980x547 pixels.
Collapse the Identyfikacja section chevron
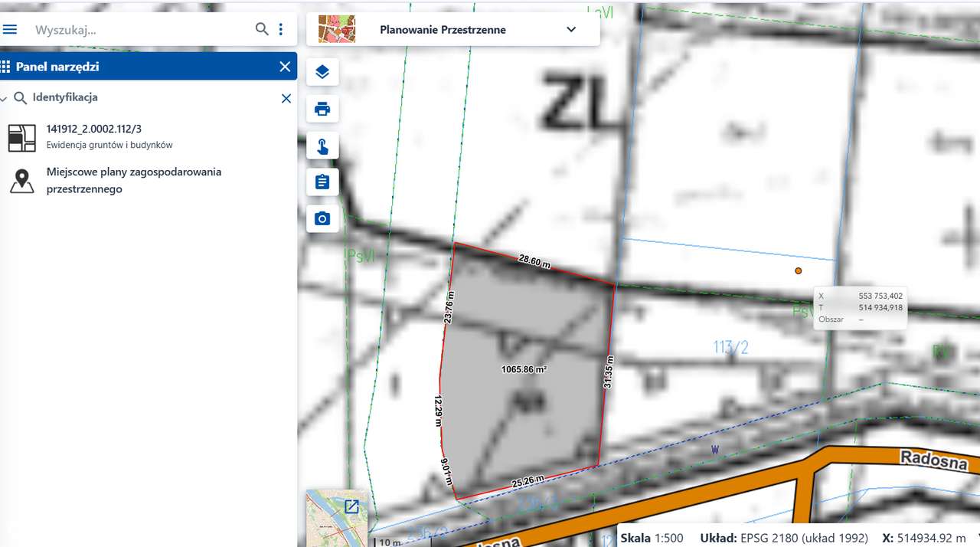[x=4, y=99]
